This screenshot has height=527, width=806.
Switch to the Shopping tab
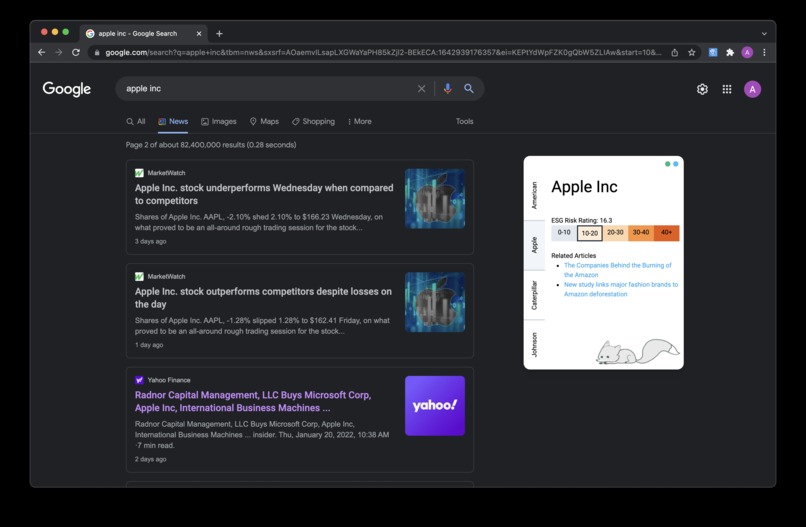click(314, 121)
